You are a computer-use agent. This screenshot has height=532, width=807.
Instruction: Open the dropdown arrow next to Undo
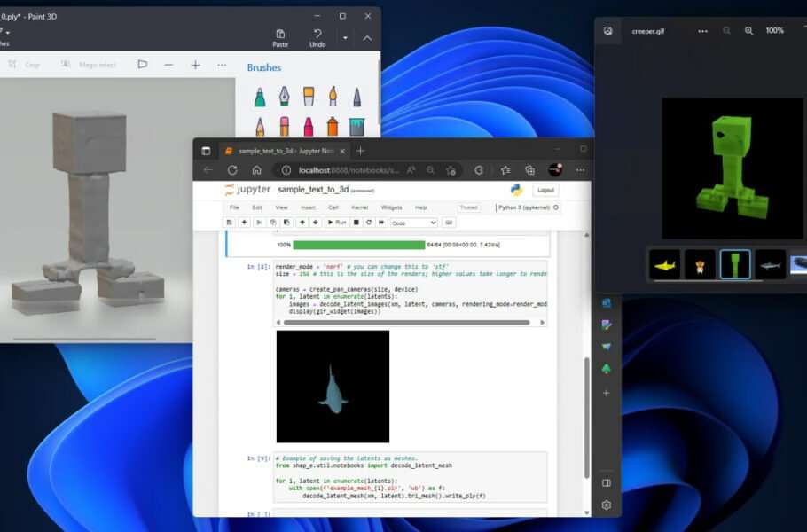pos(345,37)
